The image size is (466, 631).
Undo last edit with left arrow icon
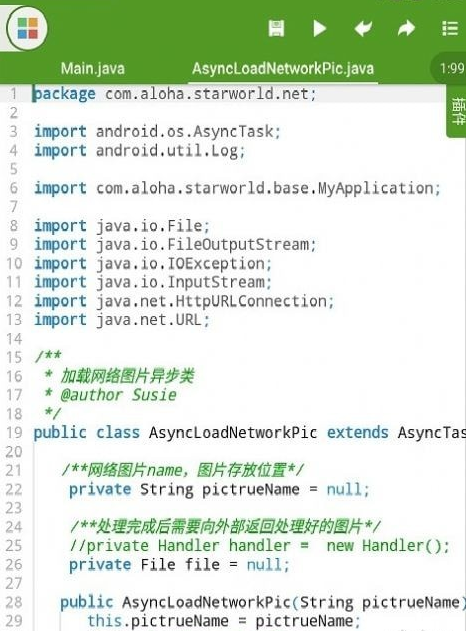[363, 29]
